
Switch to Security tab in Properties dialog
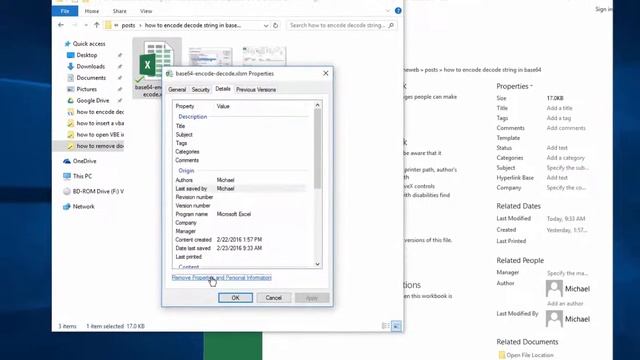click(x=200, y=90)
